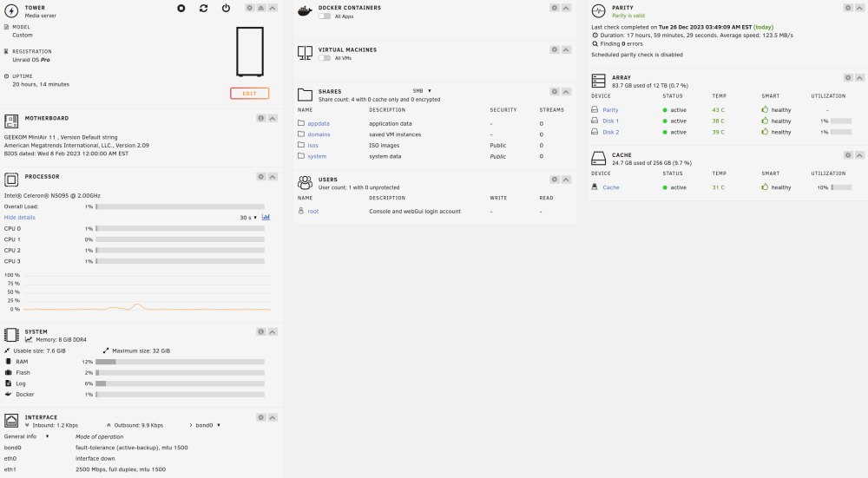Collapse the Virtual Machines panel
This screenshot has height=478, width=868.
(566, 49)
